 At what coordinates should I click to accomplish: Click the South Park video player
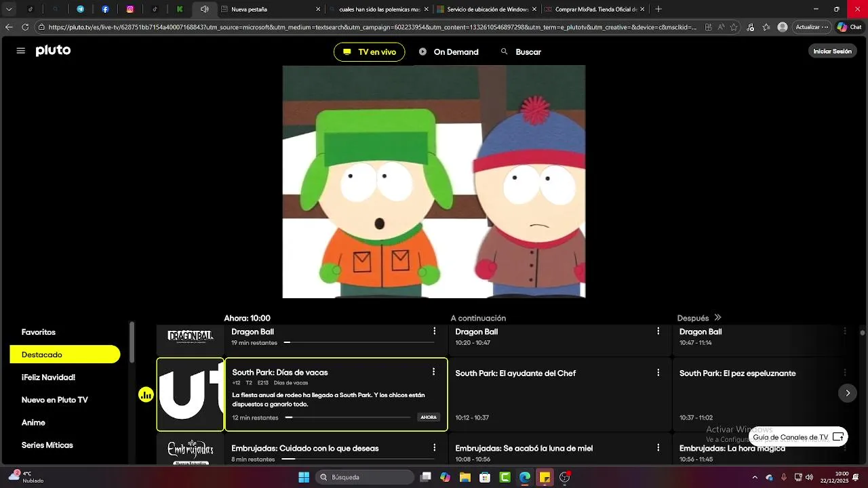(x=434, y=182)
